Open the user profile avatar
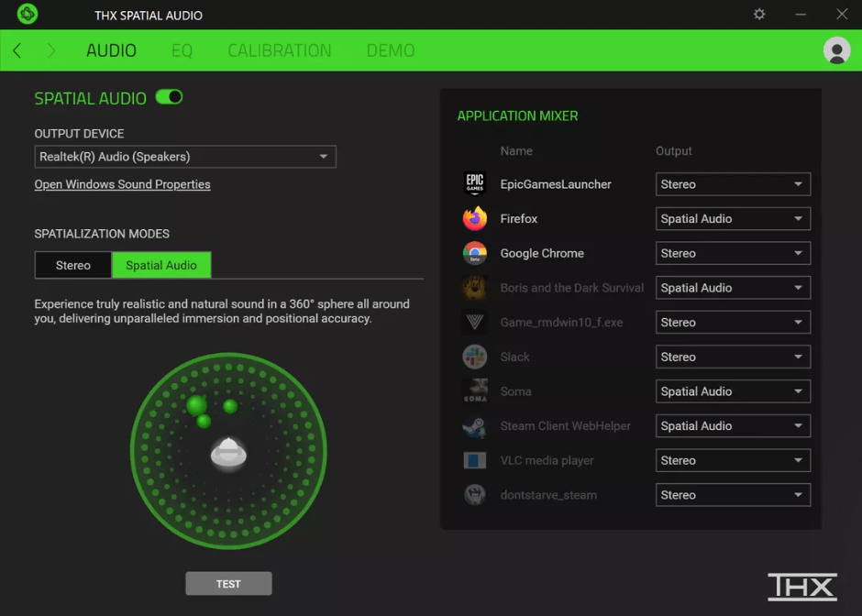Viewport: 862px width, 616px height. pyautogui.click(x=836, y=50)
